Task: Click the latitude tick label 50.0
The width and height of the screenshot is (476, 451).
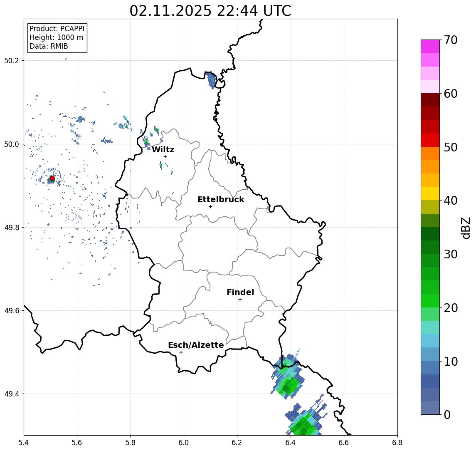Action: click(12, 144)
